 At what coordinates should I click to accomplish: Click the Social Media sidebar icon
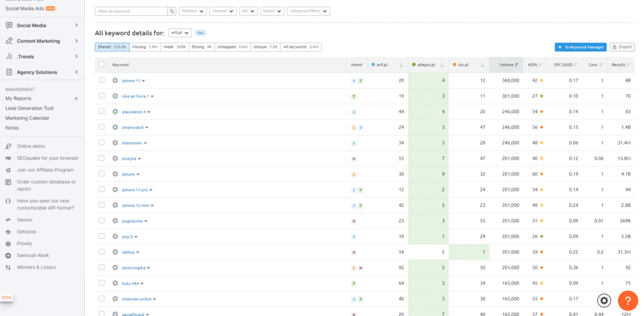click(x=9, y=25)
